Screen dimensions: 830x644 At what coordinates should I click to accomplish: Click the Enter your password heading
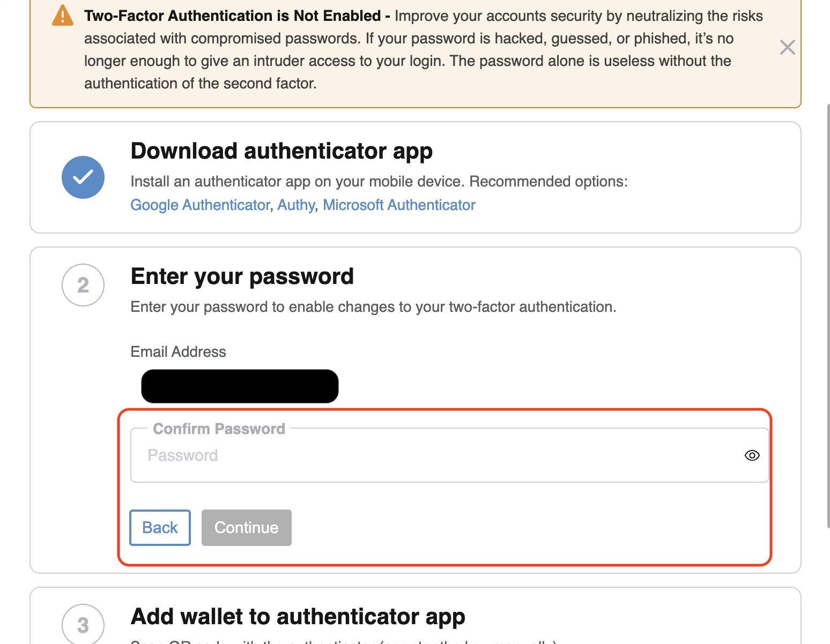tap(242, 276)
